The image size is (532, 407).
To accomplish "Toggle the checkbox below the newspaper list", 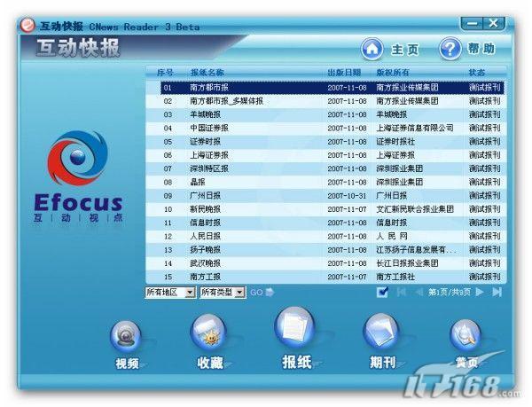I will [x=382, y=292].
